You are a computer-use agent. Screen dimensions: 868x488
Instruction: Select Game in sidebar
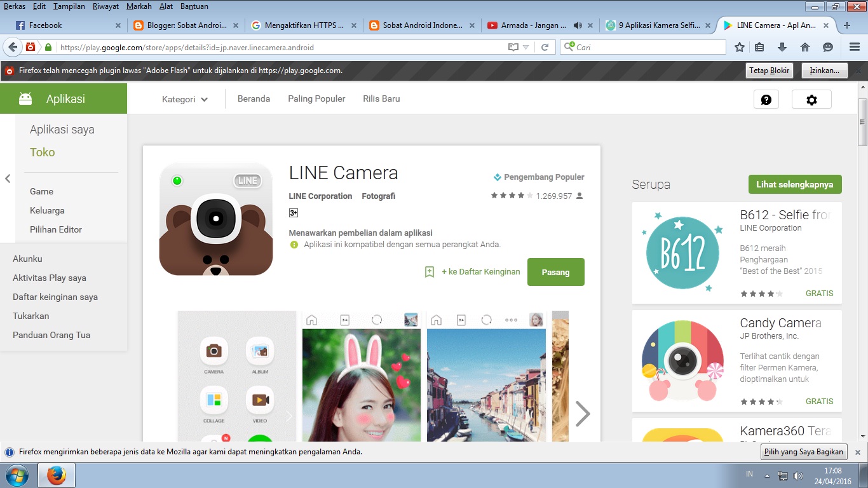click(x=41, y=191)
